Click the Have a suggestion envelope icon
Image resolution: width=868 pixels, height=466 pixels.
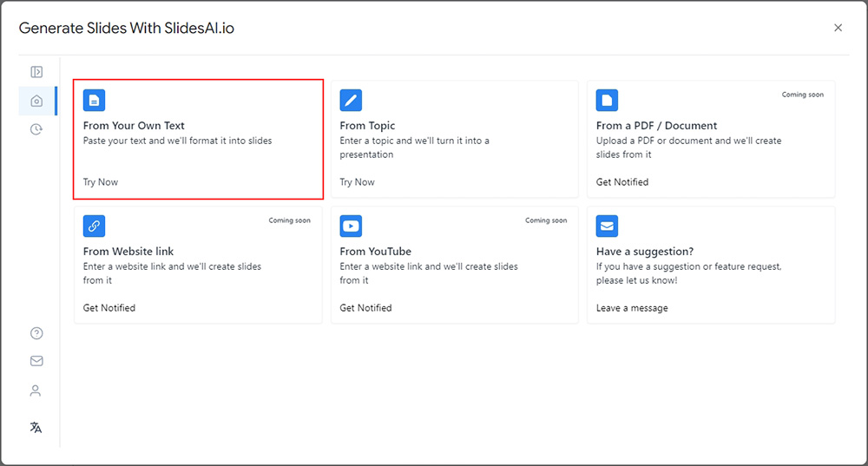coord(608,226)
